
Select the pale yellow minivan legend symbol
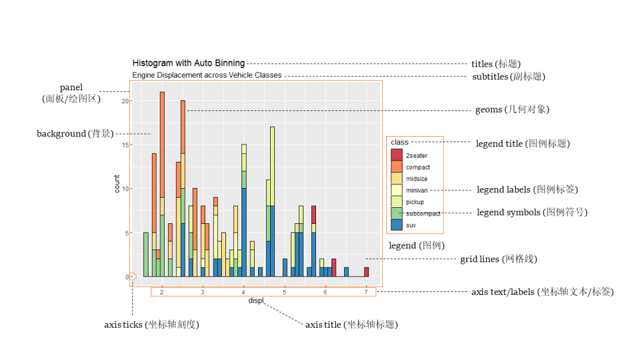tap(396, 189)
